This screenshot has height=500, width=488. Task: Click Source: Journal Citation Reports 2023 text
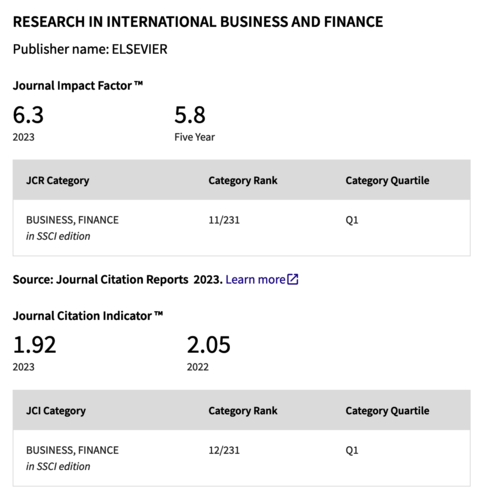point(118,279)
